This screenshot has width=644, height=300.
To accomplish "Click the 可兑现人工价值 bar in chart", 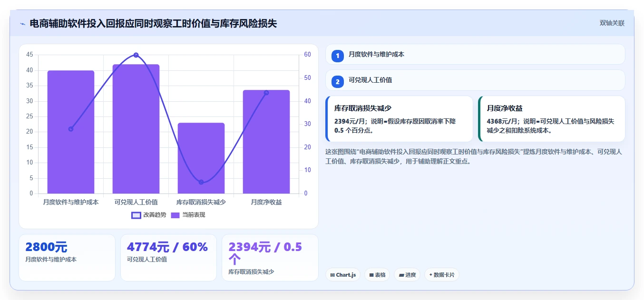I will coord(136,129).
